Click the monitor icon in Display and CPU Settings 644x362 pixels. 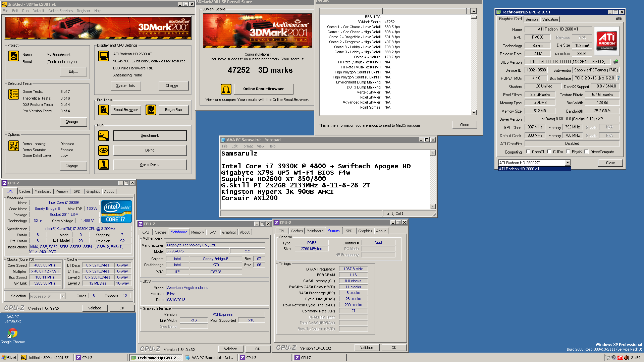click(x=104, y=56)
